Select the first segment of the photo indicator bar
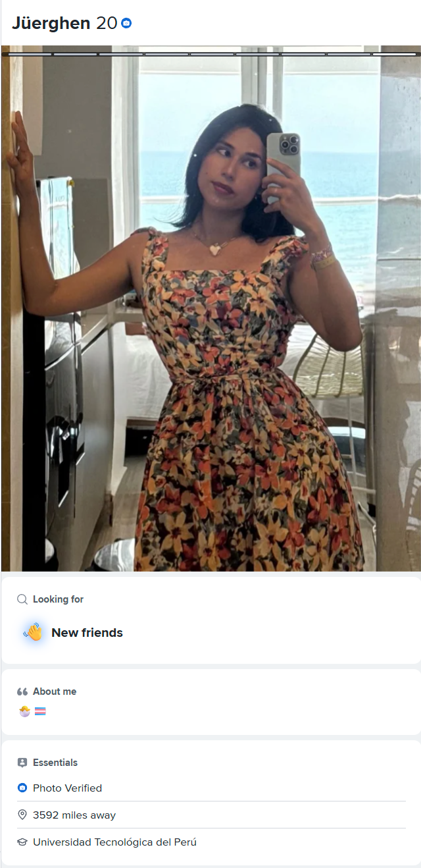The width and height of the screenshot is (421, 868). (27, 54)
